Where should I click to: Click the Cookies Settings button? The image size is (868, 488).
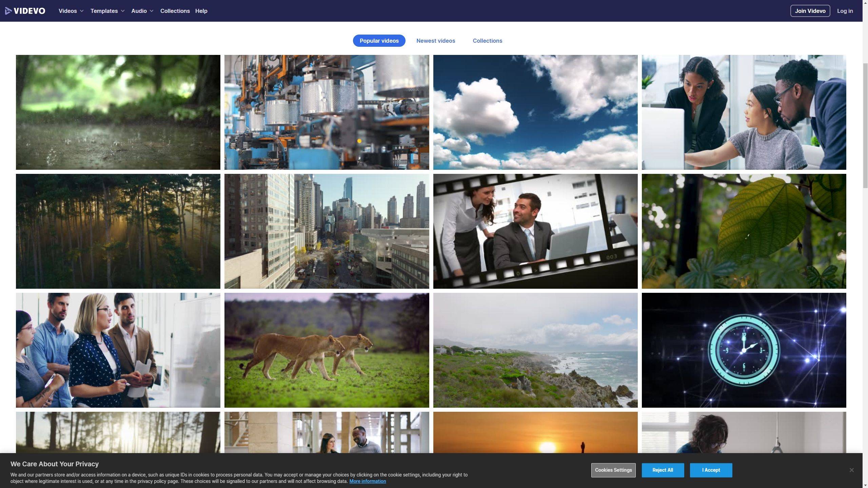click(x=613, y=470)
